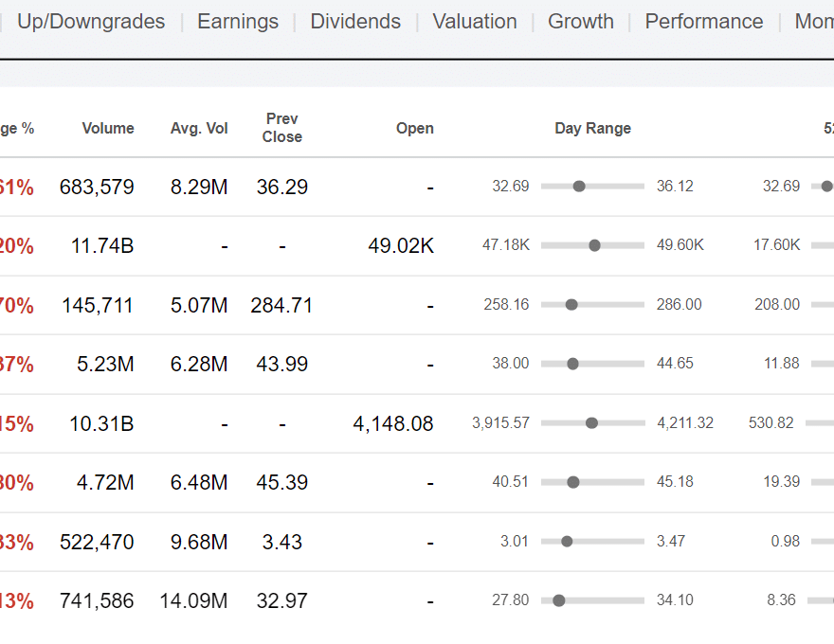Select day low 47.18K
The width and height of the screenshot is (834, 644).
[x=506, y=245]
